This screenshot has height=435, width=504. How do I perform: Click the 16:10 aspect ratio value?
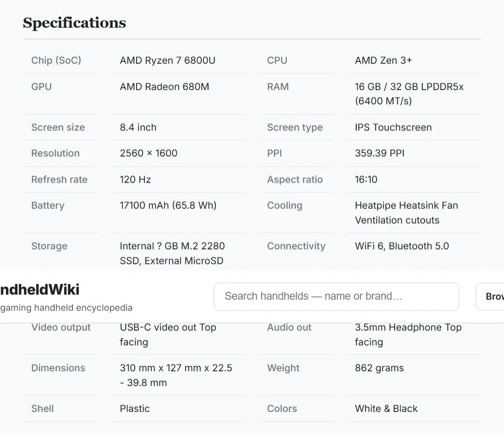coord(366,179)
